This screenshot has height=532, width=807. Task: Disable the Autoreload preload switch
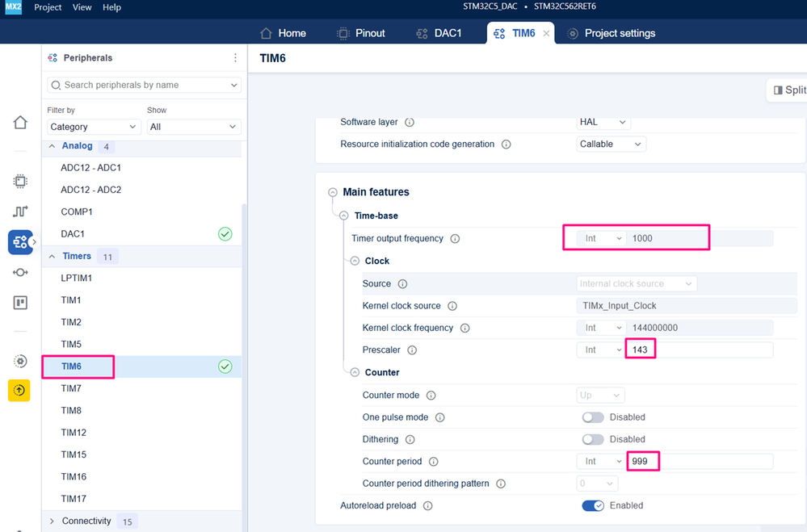[x=593, y=505]
